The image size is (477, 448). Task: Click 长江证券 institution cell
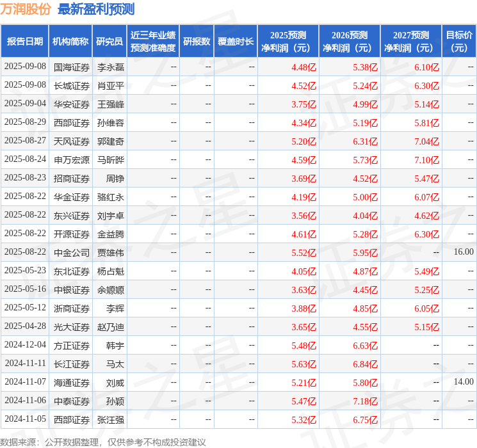tap(72, 364)
